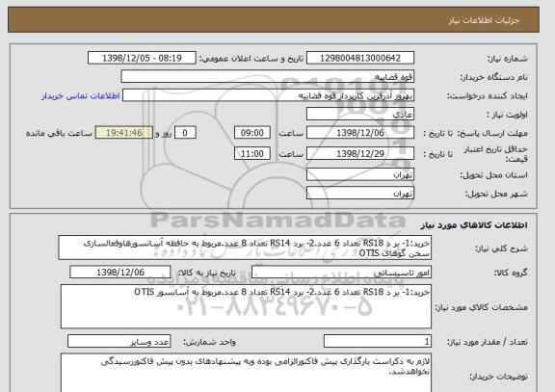This screenshot has width=555, height=392.
Task: Select the goods group field امور تاسیساتی
Action: coord(341,273)
